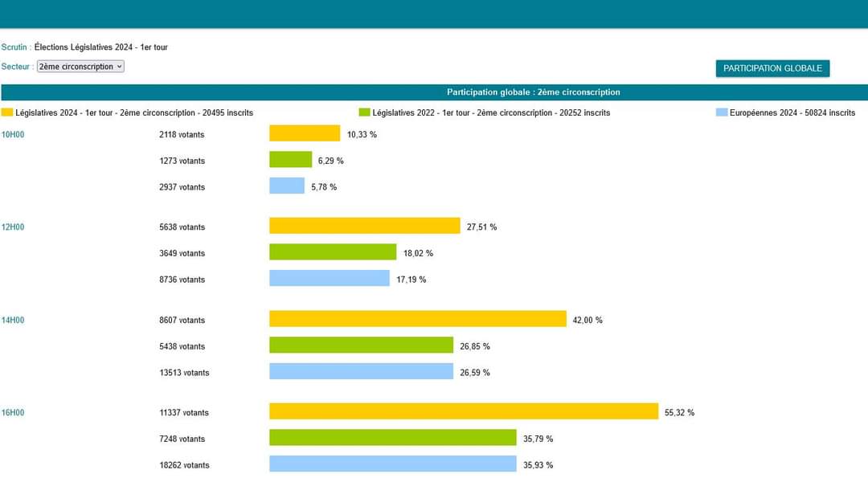Click the green Législatives 2022 legend swatch
The width and height of the screenshot is (868, 478).
[x=364, y=112]
